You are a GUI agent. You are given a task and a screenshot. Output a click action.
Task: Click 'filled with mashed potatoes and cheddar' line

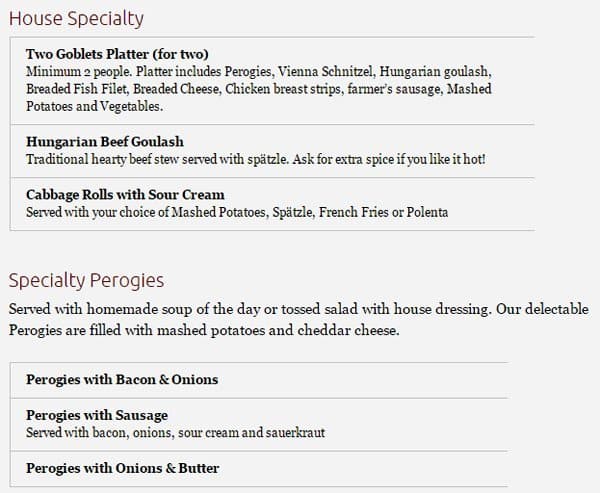[x=240, y=330]
